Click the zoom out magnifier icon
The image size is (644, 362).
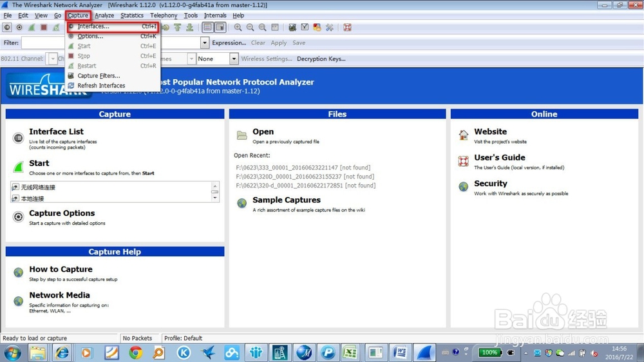[250, 28]
